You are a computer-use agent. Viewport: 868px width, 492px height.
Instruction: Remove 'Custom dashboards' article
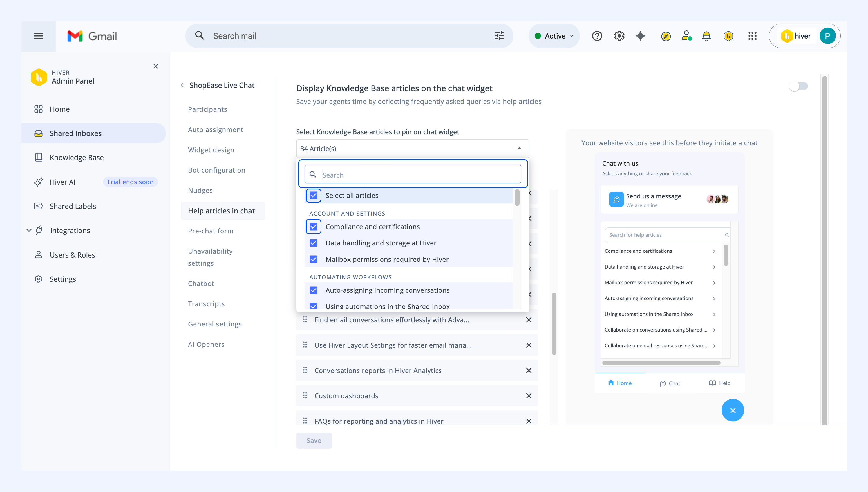(x=529, y=396)
